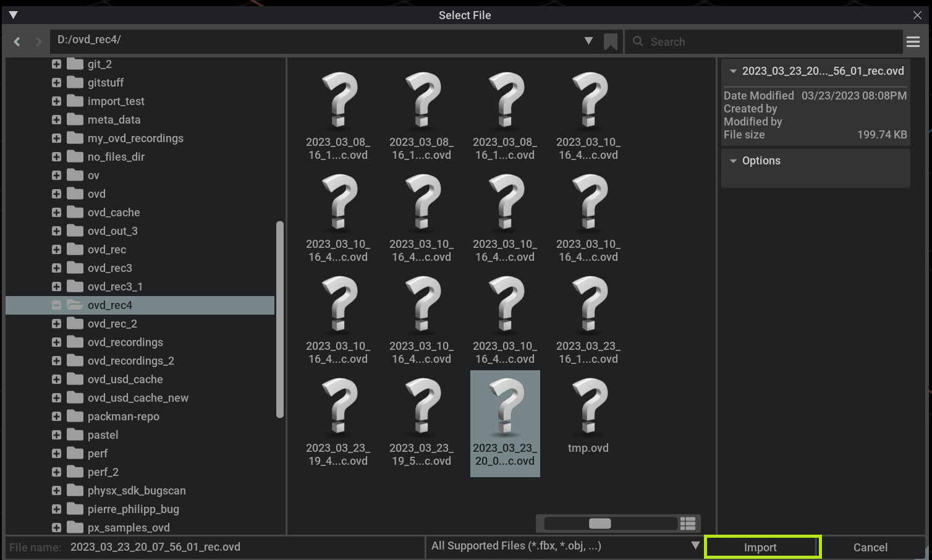Select the tmp.ovd file icon
Screen dimensions: 932x560
click(x=588, y=407)
